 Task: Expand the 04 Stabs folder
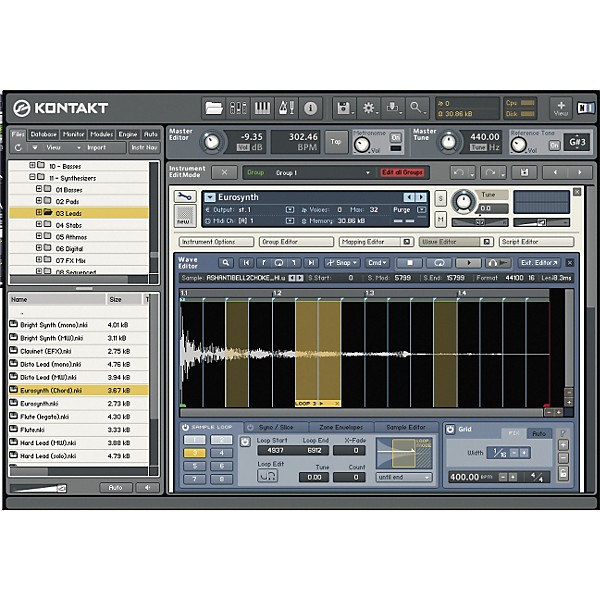(39, 224)
